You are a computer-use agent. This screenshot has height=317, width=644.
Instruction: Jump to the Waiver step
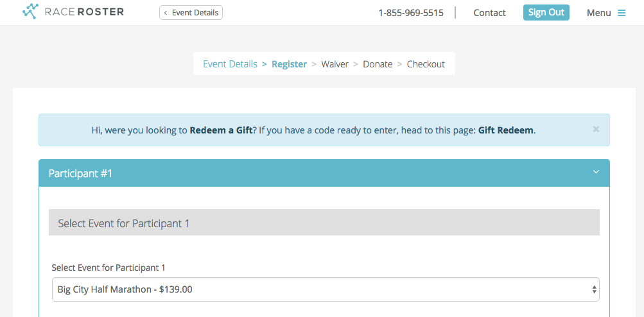pyautogui.click(x=335, y=64)
